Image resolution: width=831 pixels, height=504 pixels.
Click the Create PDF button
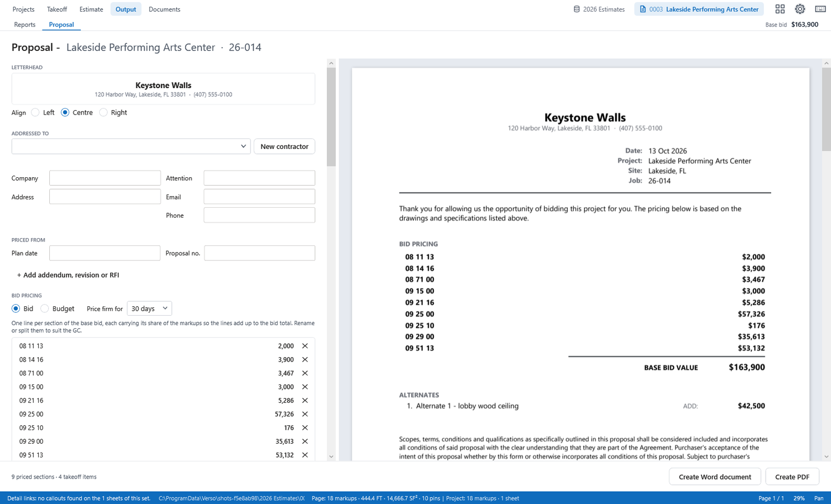[792, 477]
